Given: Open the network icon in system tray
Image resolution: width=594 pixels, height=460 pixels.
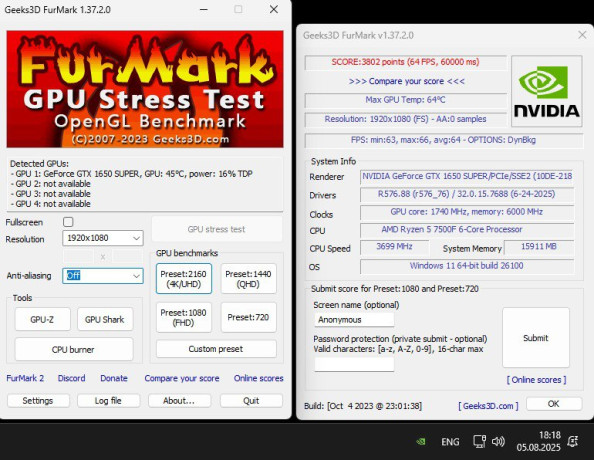Looking at the screenshot, I should pos(479,441).
